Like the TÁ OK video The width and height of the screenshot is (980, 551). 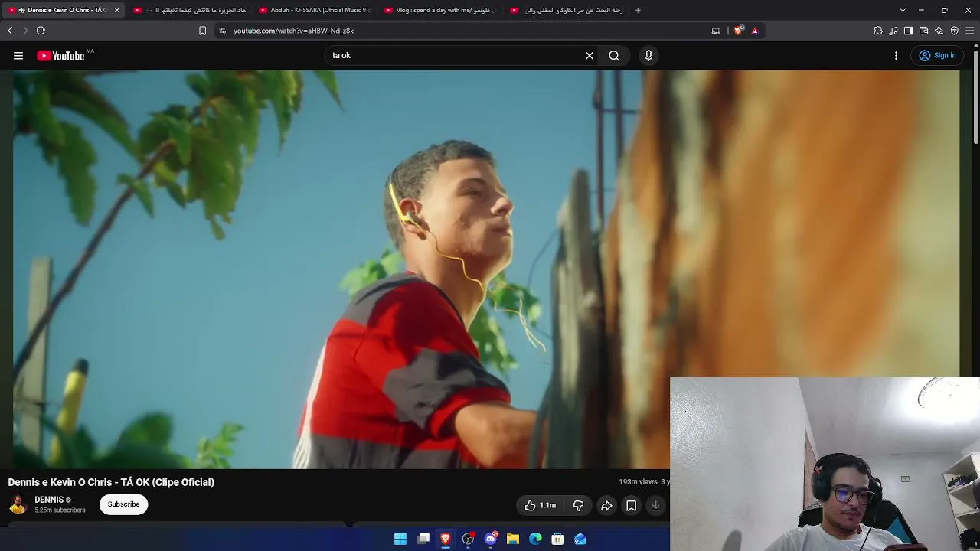pos(541,505)
